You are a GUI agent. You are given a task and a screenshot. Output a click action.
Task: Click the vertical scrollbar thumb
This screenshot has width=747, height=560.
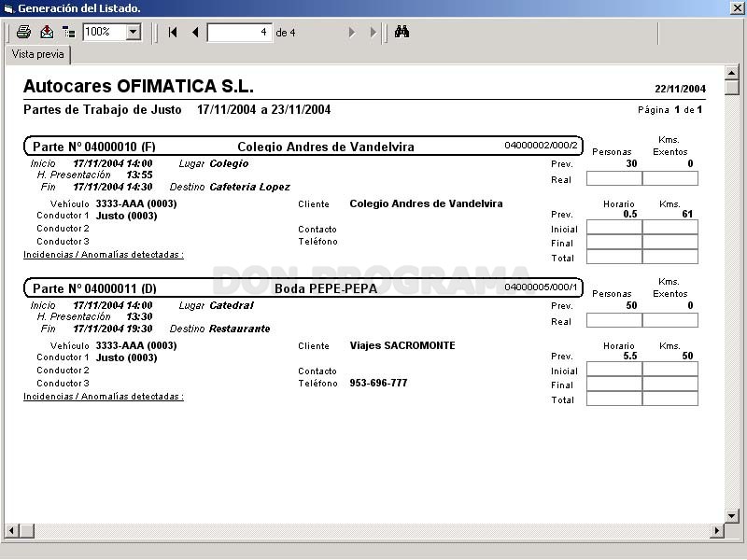(732, 88)
